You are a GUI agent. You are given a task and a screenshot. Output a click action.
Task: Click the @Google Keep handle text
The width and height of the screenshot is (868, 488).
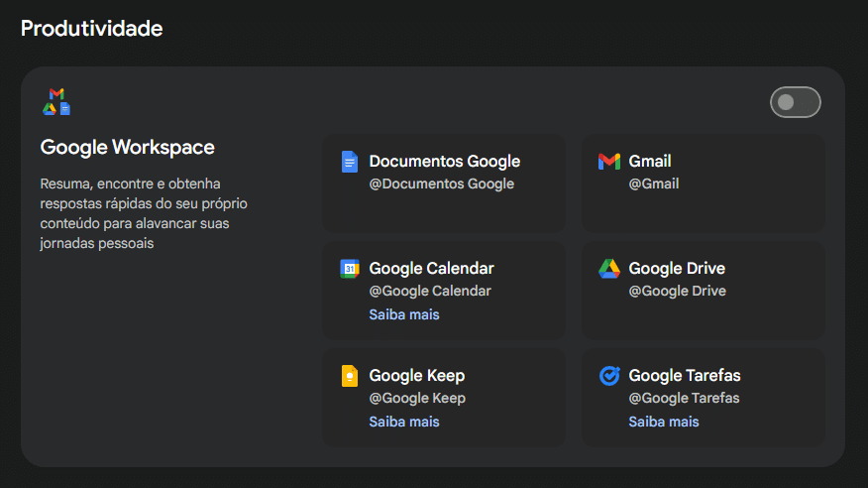pyautogui.click(x=417, y=398)
